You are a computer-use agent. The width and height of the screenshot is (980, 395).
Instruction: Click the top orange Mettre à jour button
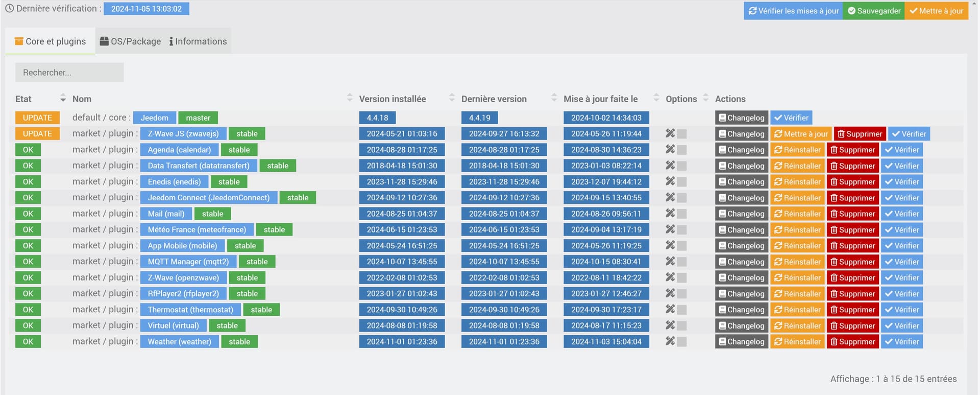tap(937, 11)
